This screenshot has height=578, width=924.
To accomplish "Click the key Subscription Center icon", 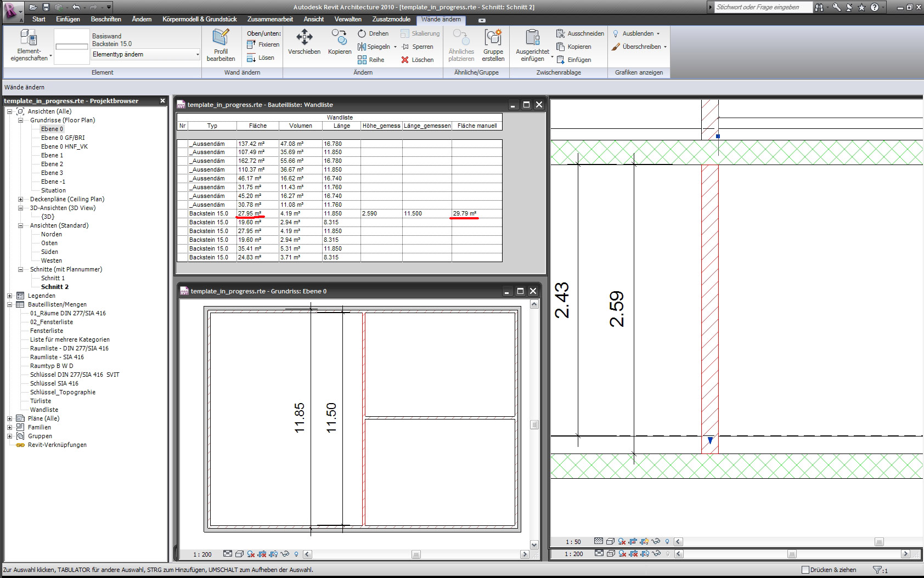I will tap(837, 7).
